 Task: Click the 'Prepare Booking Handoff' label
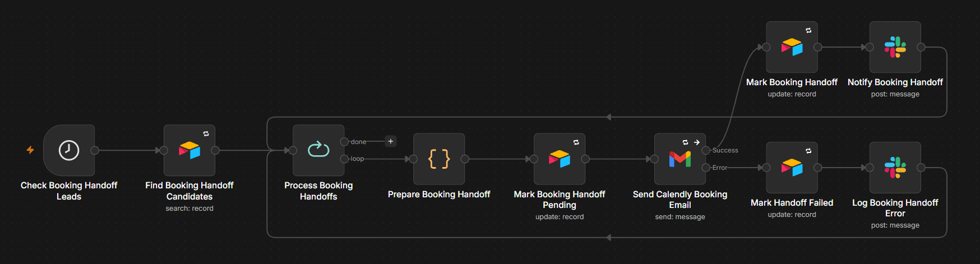(439, 194)
